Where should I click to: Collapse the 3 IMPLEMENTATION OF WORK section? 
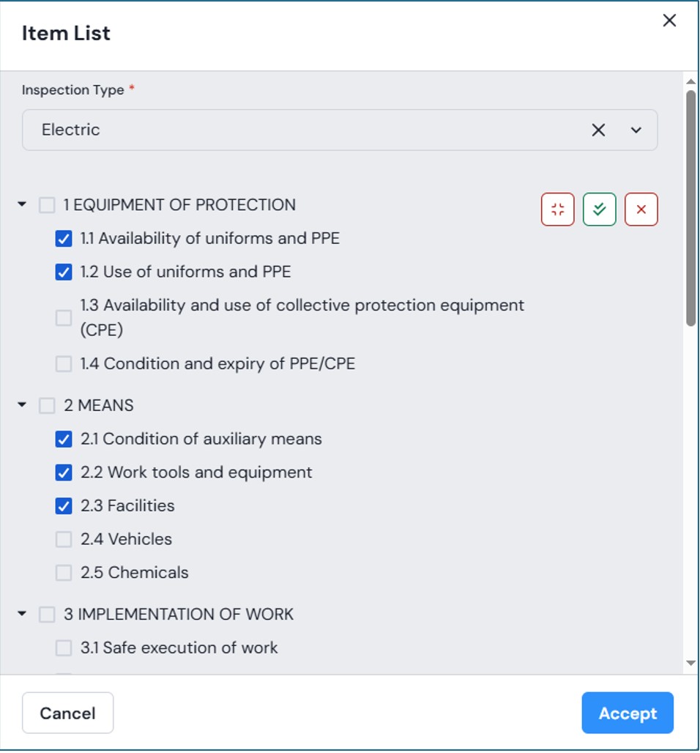(22, 614)
